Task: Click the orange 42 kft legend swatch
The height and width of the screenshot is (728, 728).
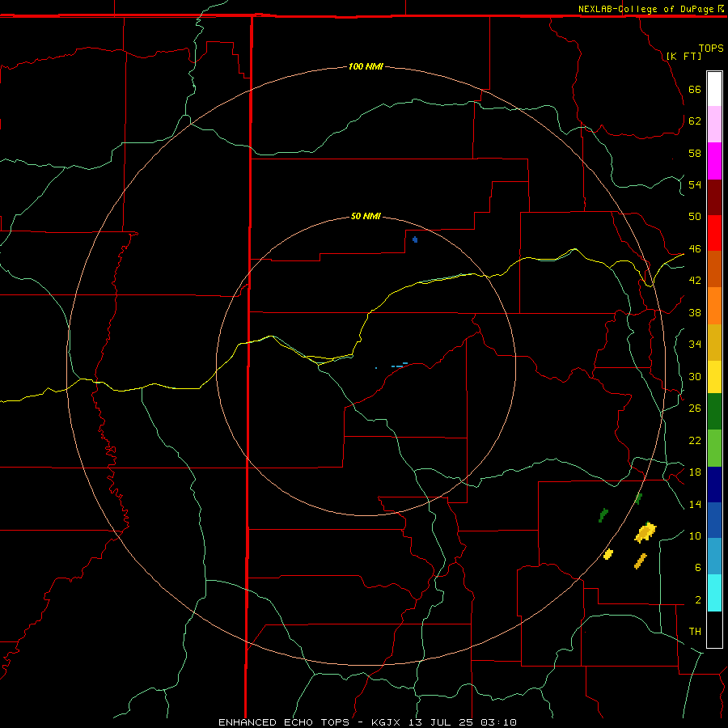Action: [x=714, y=306]
